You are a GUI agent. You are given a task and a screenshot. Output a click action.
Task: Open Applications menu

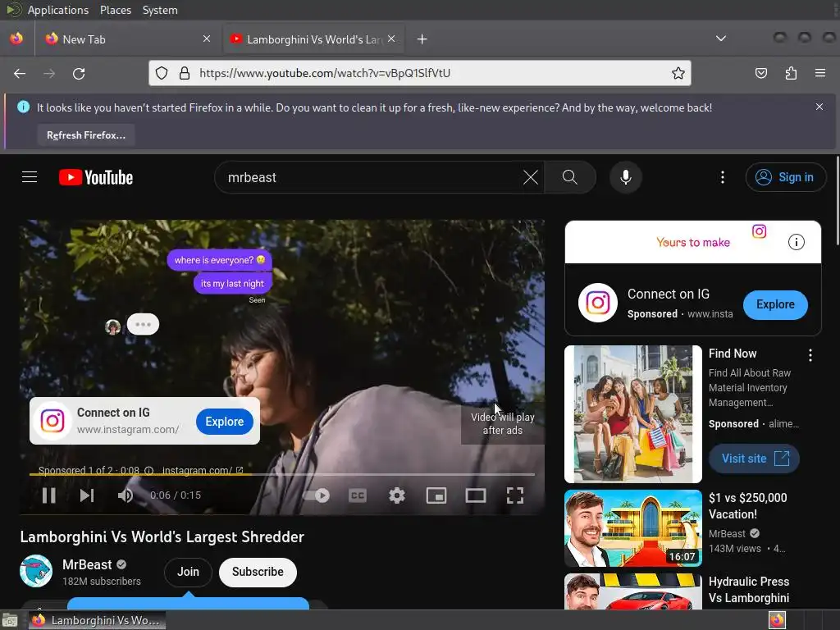(58, 10)
